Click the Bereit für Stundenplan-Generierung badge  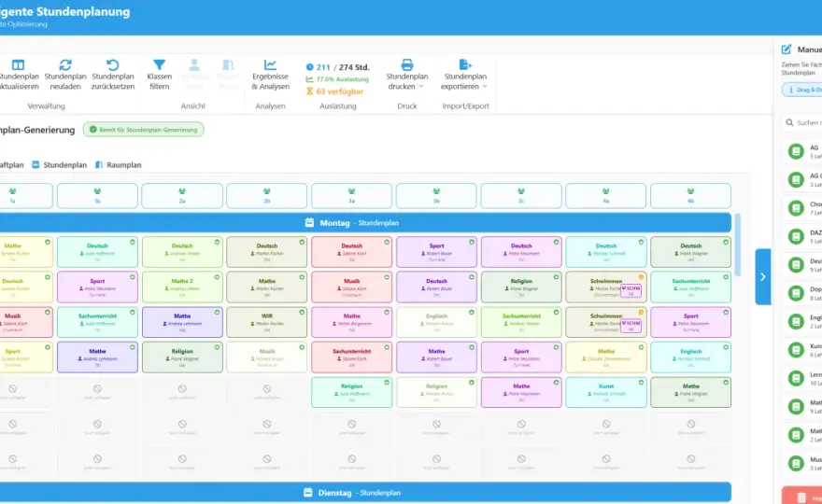tap(143, 130)
